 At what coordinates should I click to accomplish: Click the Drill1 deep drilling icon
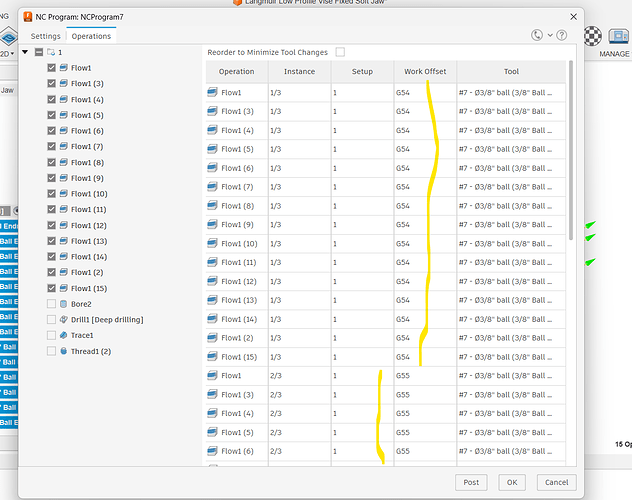point(64,319)
